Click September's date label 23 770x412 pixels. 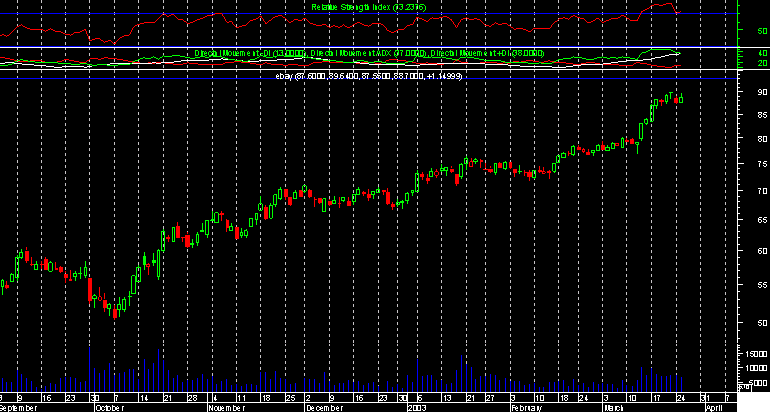[x=70, y=398]
